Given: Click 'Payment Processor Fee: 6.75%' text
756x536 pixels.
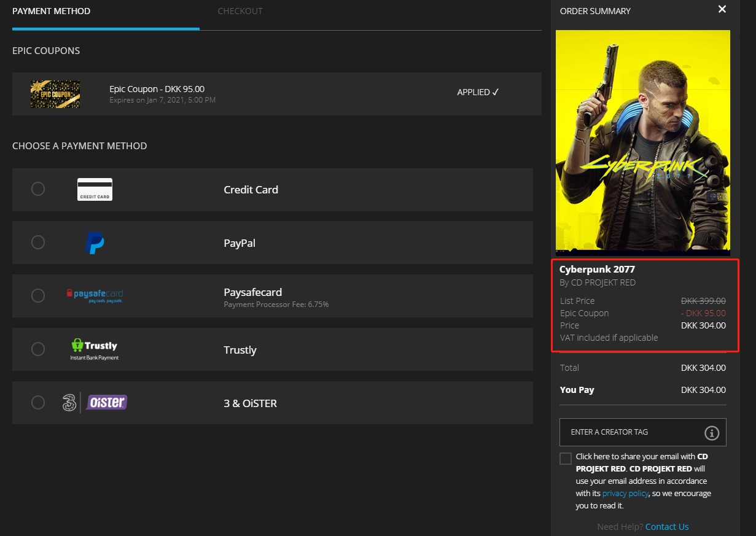Looking at the screenshot, I should tap(276, 304).
